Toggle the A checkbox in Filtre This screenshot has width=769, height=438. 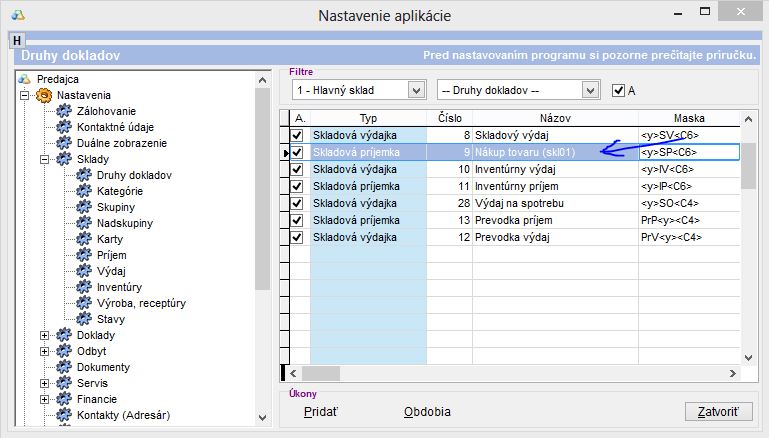point(618,90)
